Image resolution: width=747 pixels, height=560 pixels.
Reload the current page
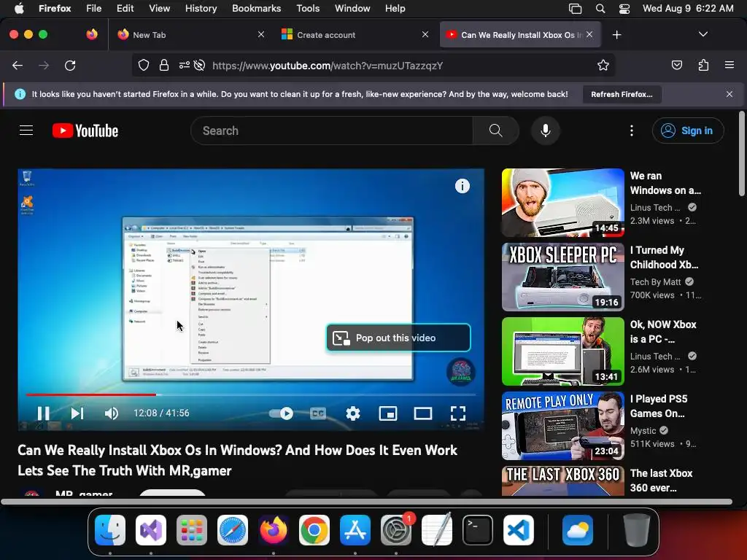pyautogui.click(x=70, y=65)
